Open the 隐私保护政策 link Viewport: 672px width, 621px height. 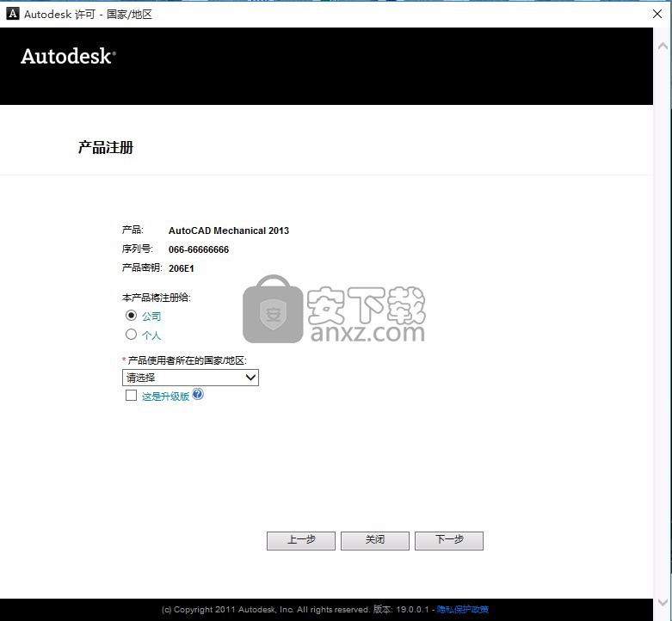click(462, 609)
